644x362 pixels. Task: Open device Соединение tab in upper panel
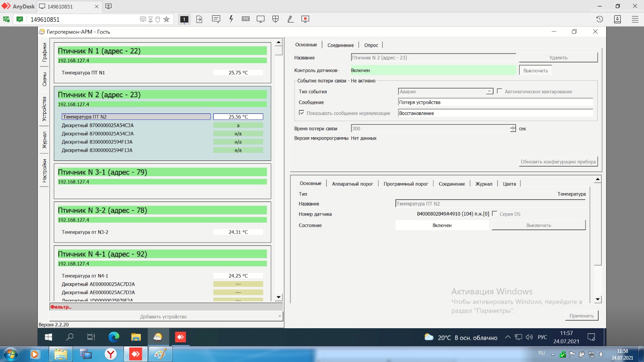[x=341, y=45]
